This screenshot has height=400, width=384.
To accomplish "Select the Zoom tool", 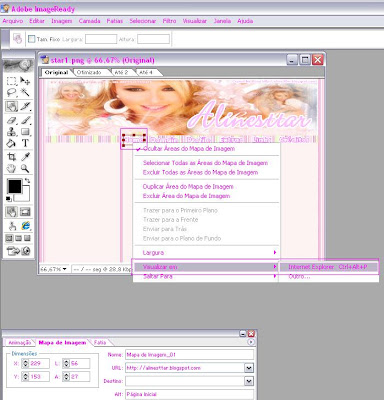I will coord(25,168).
